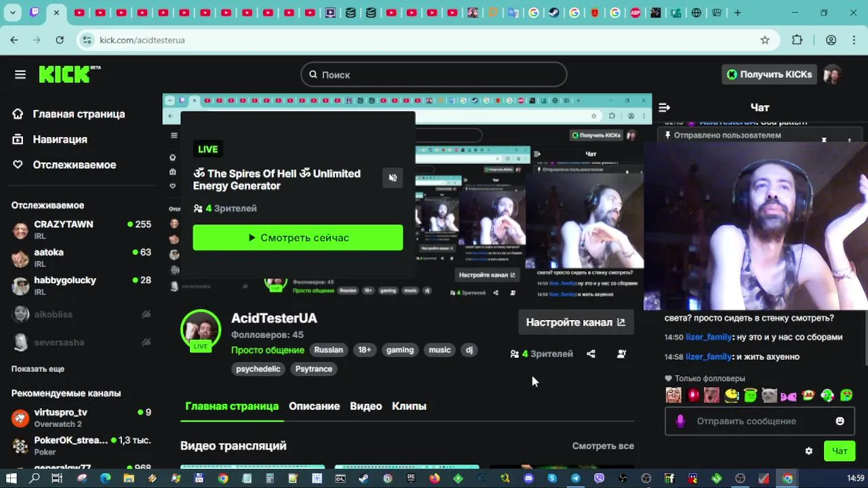
Task: Click the gaming tag
Action: pos(400,350)
